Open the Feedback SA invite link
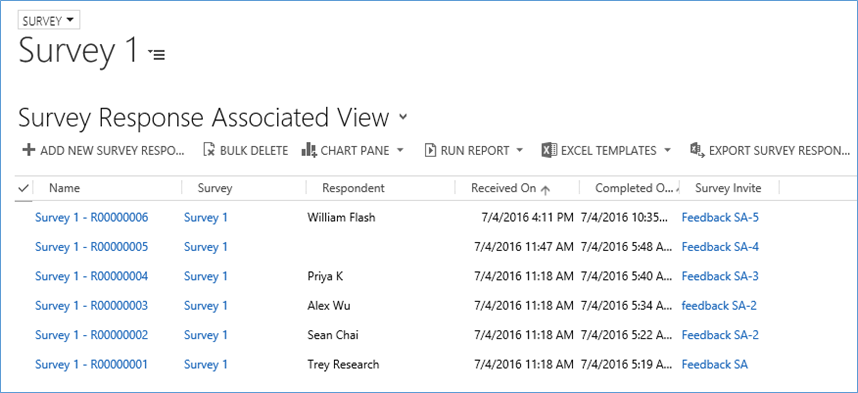Screen dimensions: 858x393 pos(715,365)
